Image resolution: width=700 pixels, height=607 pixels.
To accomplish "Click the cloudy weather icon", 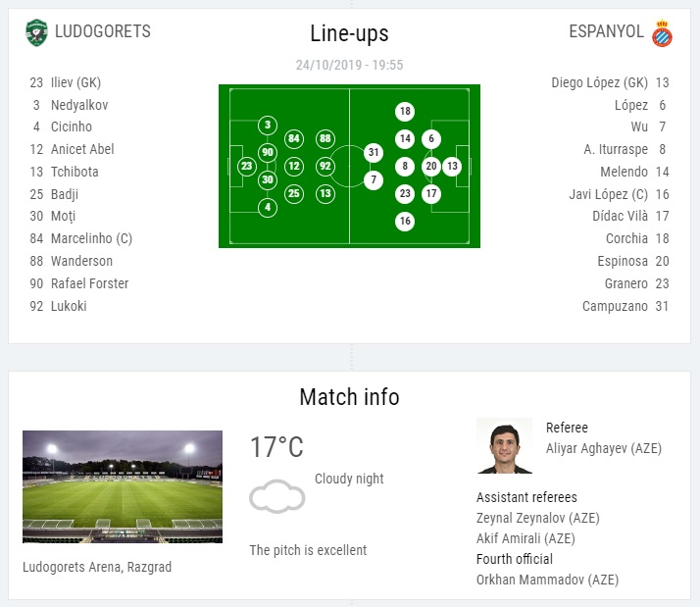I will pyautogui.click(x=277, y=496).
